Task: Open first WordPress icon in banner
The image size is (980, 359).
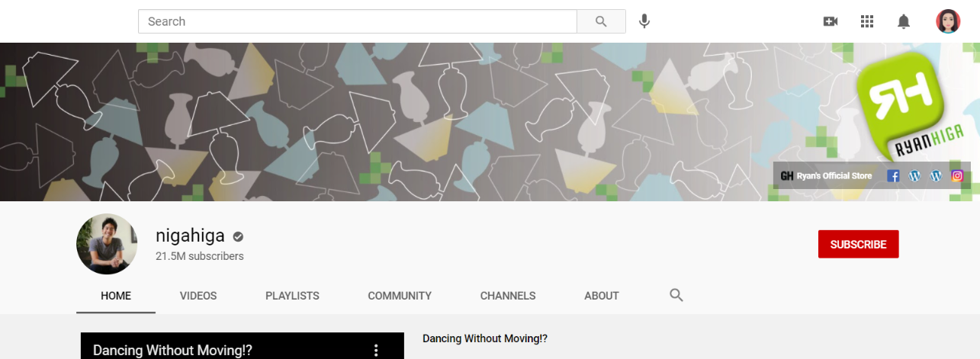Action: point(915,176)
